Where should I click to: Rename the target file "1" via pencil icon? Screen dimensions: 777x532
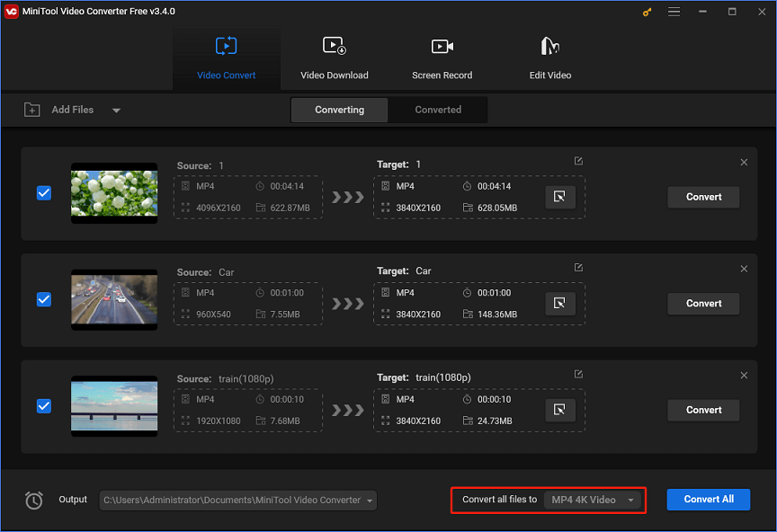coord(576,160)
